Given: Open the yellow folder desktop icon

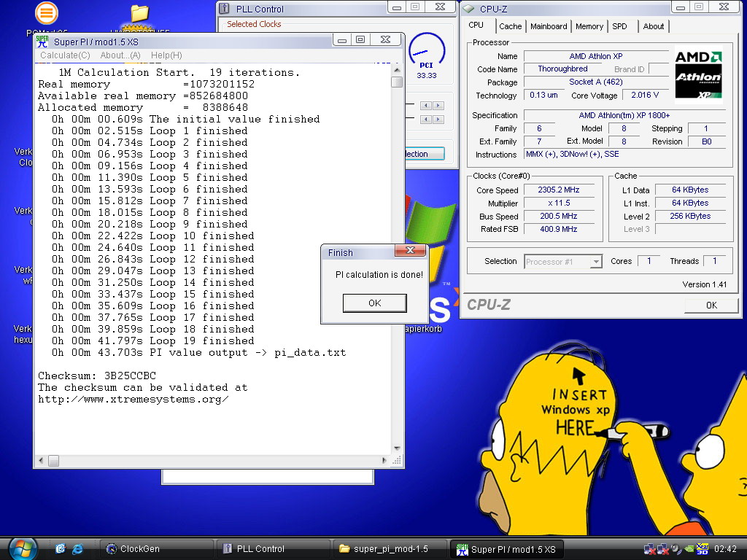Looking at the screenshot, I should (x=139, y=15).
